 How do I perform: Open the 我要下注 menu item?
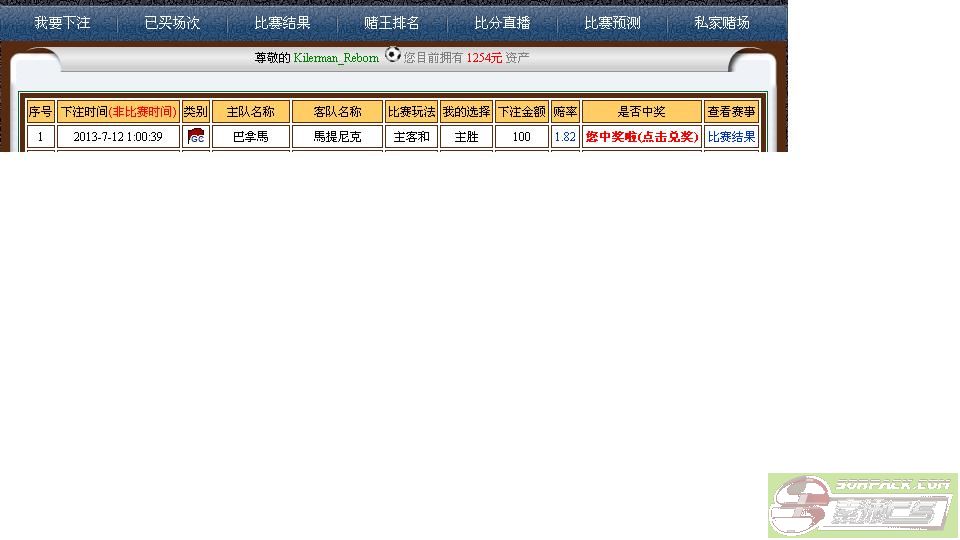(62, 22)
